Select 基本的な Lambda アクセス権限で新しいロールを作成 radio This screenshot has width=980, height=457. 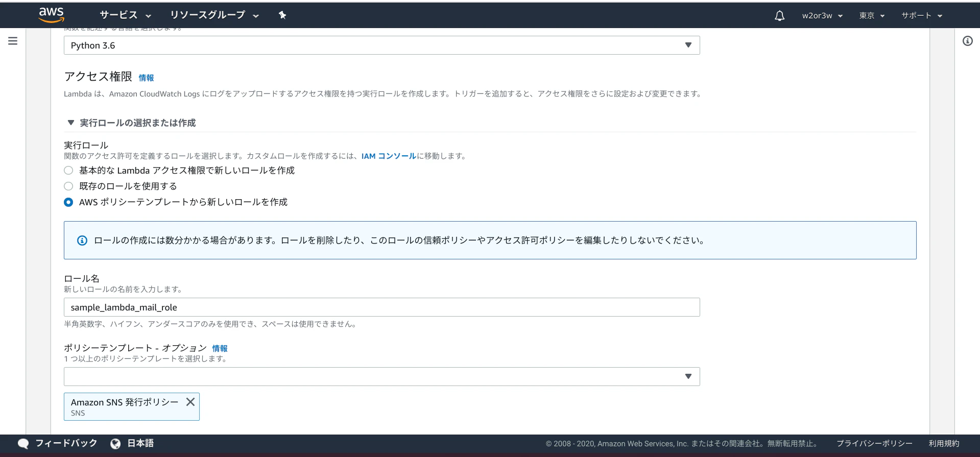[68, 171]
